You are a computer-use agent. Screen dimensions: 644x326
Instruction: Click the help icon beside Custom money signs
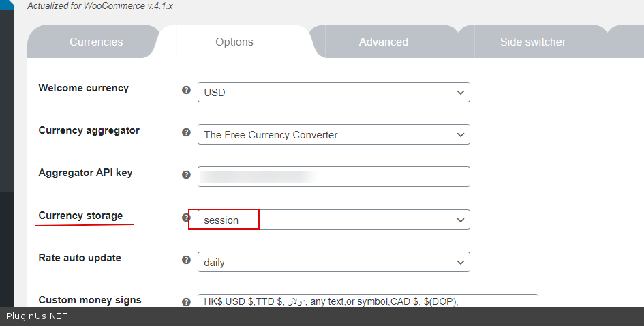186,302
